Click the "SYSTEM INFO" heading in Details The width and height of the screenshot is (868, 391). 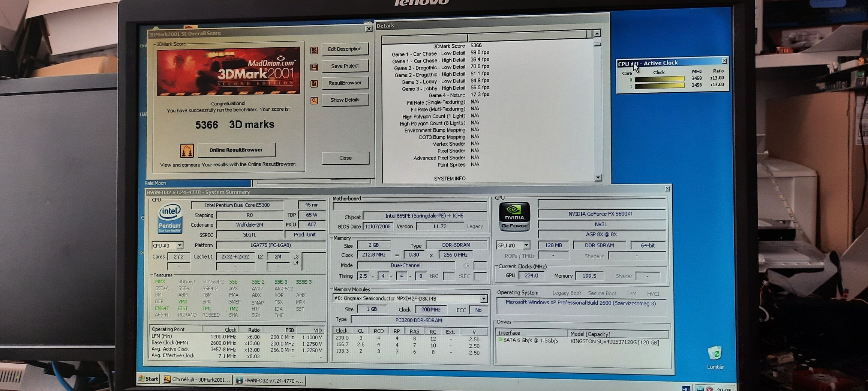pos(450,179)
